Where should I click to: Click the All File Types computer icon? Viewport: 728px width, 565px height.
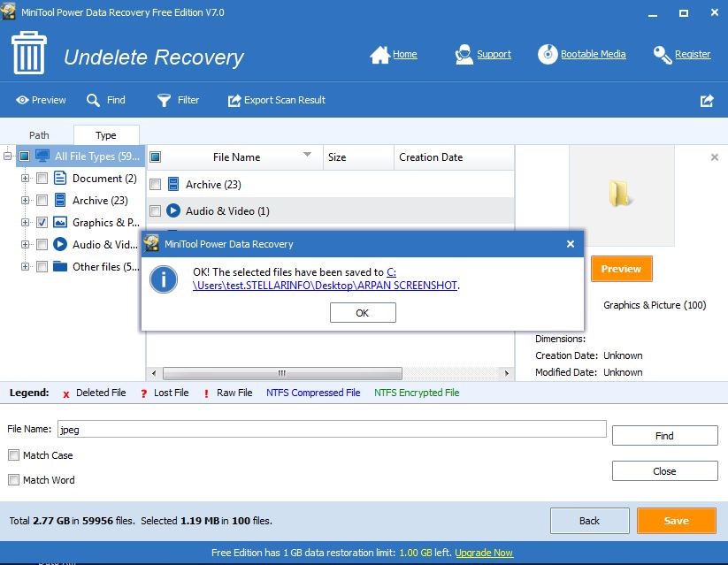coord(42,156)
